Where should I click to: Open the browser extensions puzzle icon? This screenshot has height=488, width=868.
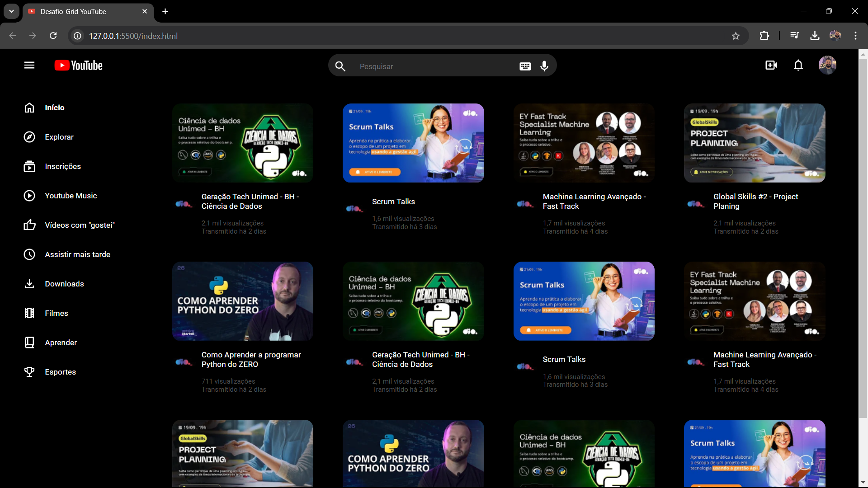pos(764,36)
